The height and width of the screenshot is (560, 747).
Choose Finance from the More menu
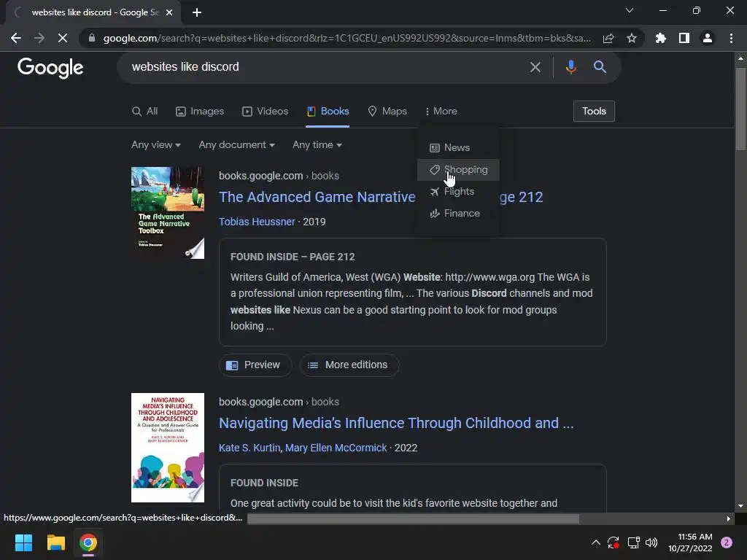[x=458, y=214]
